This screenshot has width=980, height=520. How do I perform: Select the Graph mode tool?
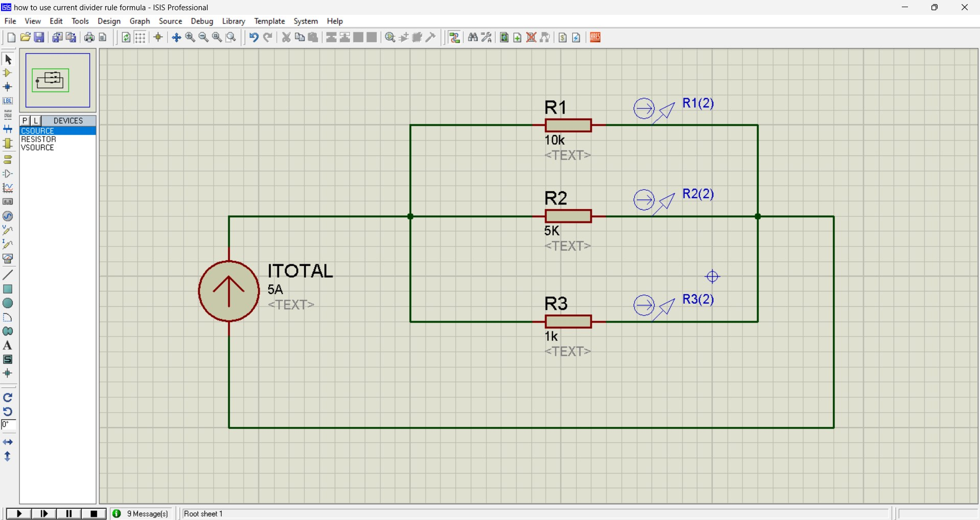8,188
